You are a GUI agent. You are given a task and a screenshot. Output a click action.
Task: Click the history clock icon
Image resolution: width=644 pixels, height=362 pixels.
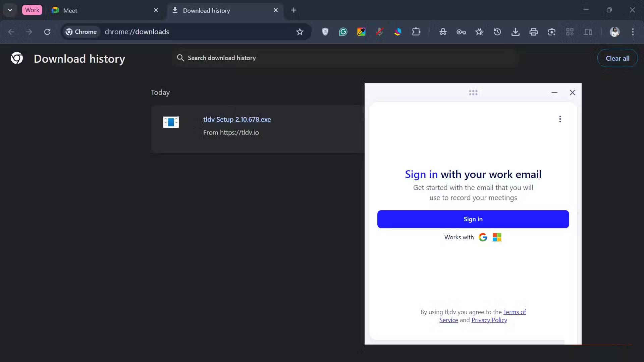pos(497,32)
